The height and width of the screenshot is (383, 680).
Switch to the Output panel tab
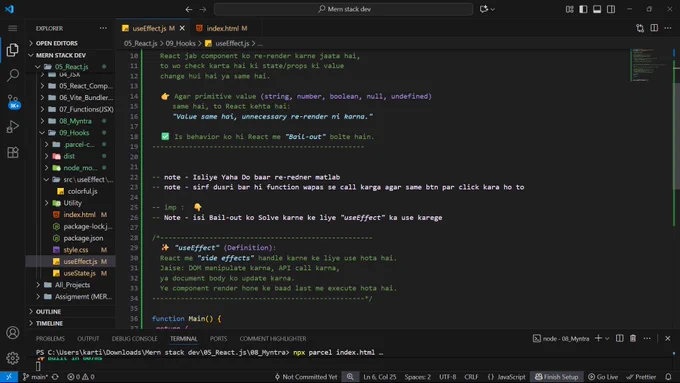(88, 339)
